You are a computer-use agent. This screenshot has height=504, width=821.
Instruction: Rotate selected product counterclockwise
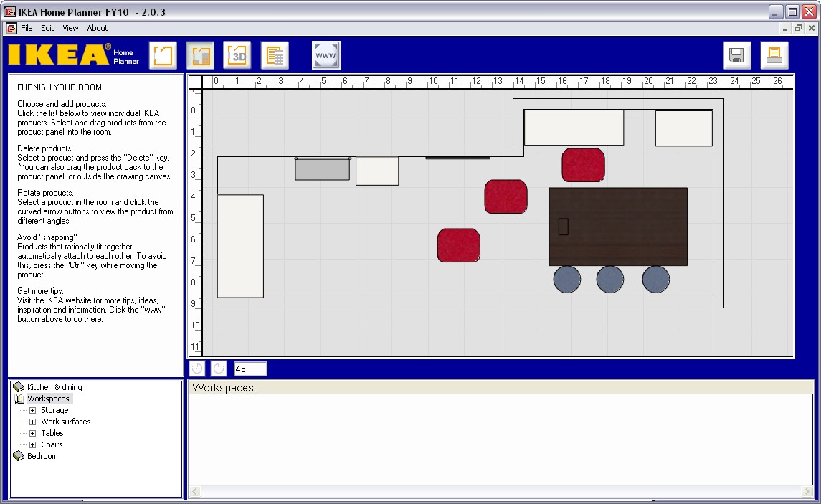pos(197,369)
